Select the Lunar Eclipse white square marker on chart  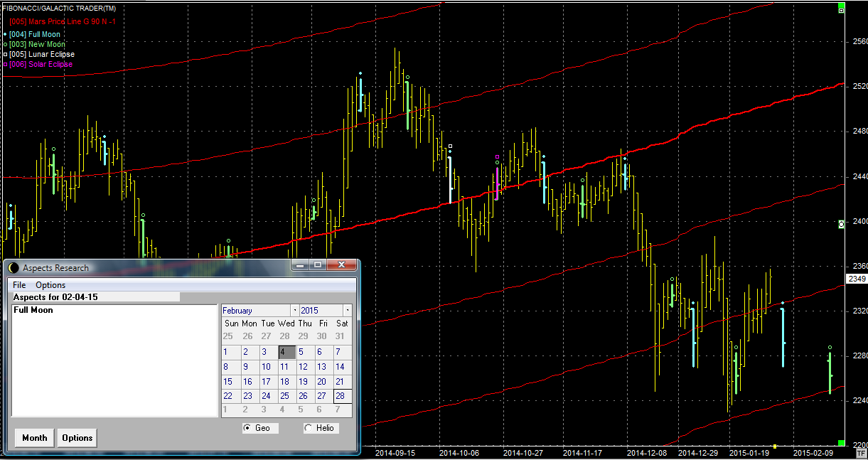pos(450,146)
